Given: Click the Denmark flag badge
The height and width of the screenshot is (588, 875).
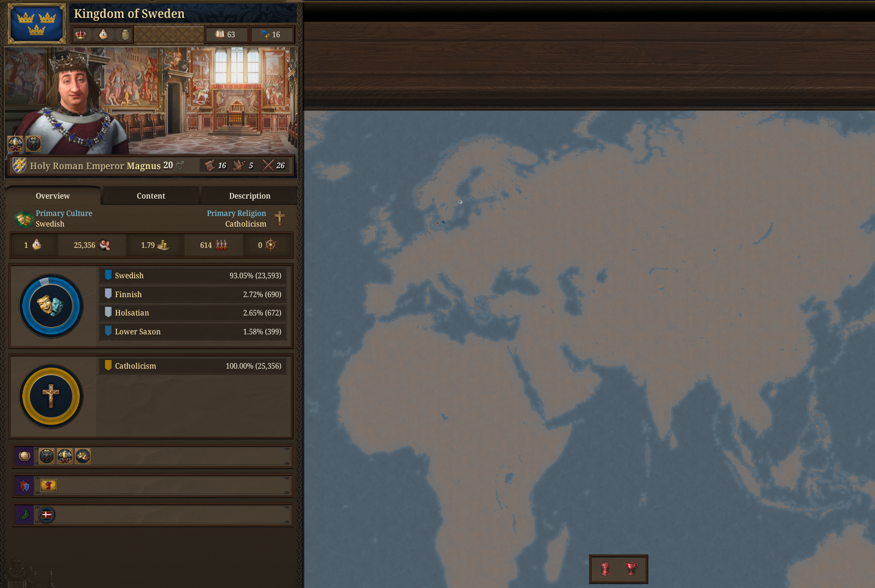Looking at the screenshot, I should (47, 515).
